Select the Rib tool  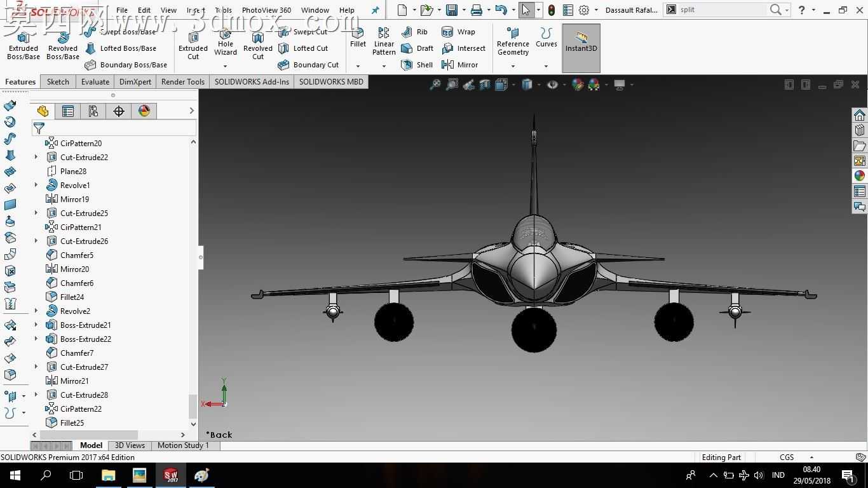tap(414, 32)
